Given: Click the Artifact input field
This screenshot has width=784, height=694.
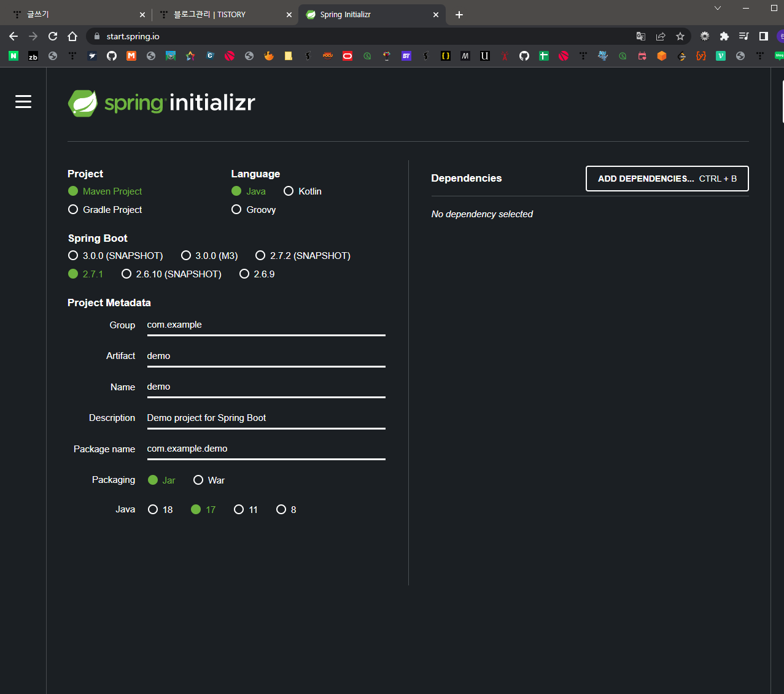Looking at the screenshot, I should point(266,357).
